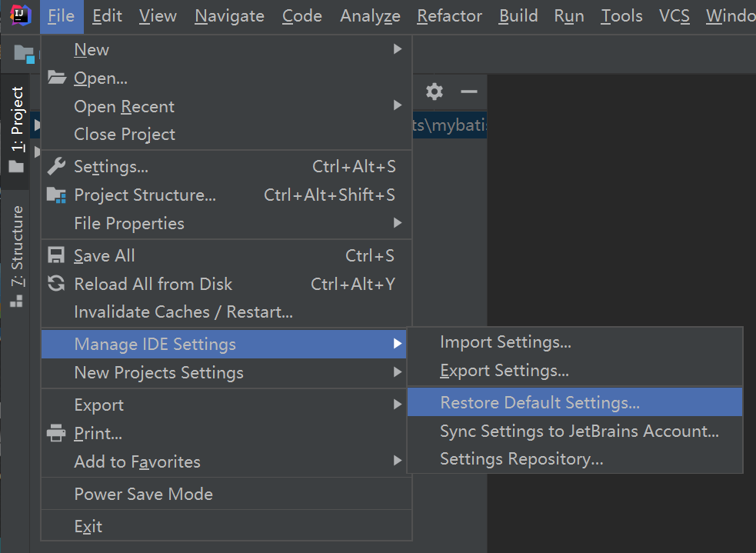Click the gear icon in Project panel
Image resolution: width=756 pixels, height=553 pixels.
(435, 92)
